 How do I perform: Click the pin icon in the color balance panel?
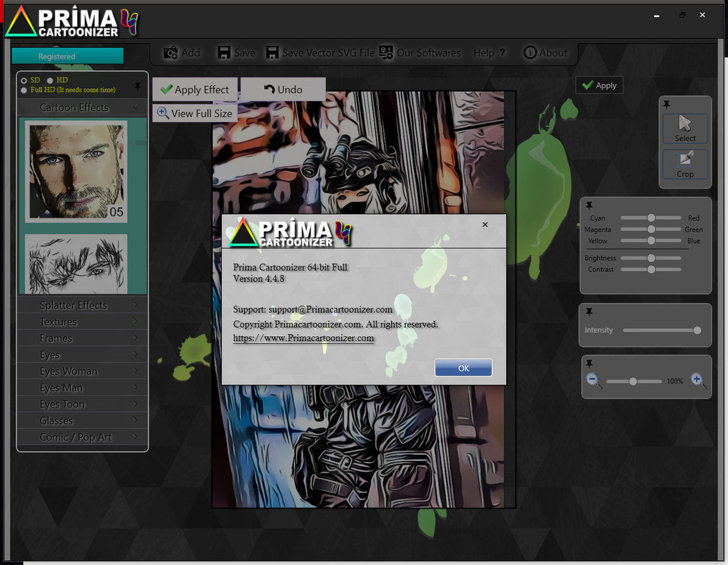pos(589,205)
